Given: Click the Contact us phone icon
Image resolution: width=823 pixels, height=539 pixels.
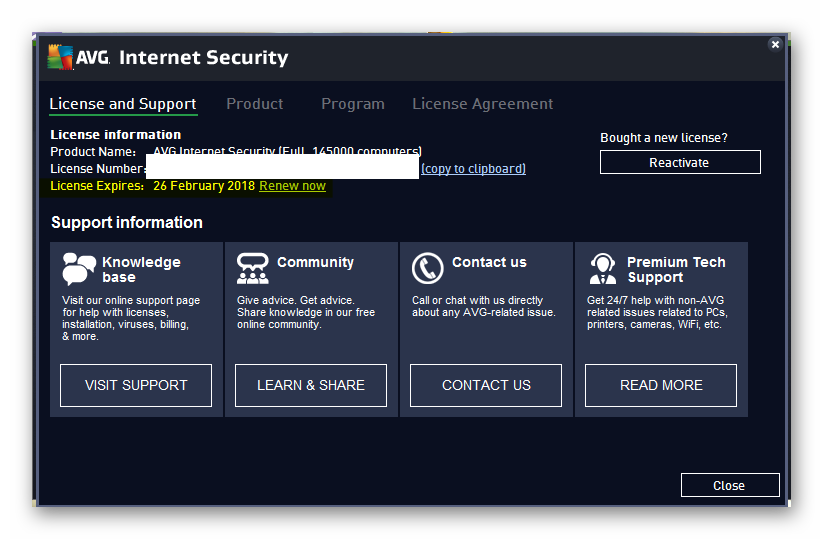Looking at the screenshot, I should click(x=428, y=268).
